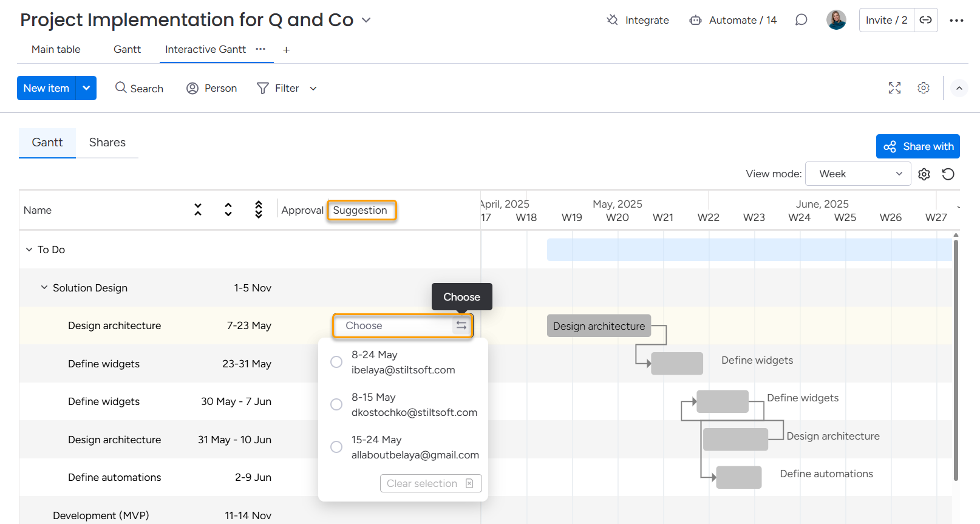
Task: Open Gantt settings gear beside View mode
Action: [x=924, y=174]
